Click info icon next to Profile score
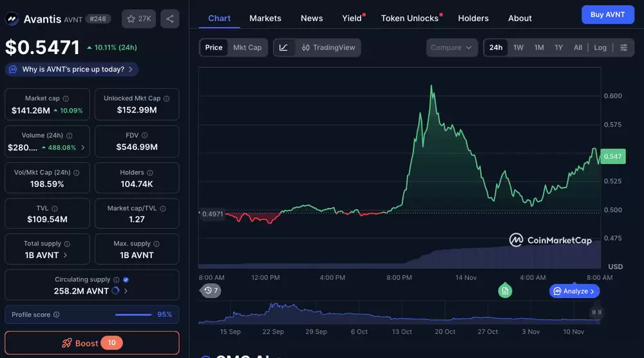Viewport: 644px width, 358px height. [x=56, y=315]
